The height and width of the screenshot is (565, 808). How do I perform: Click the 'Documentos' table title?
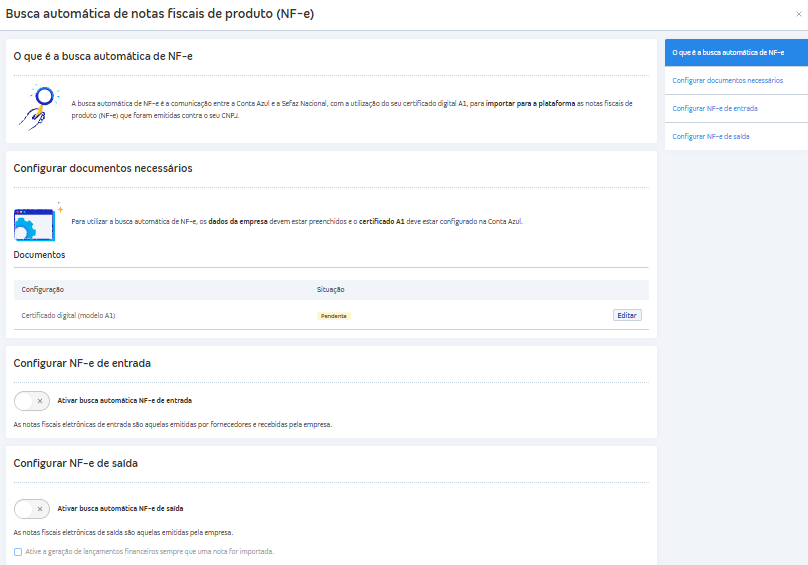click(x=39, y=255)
